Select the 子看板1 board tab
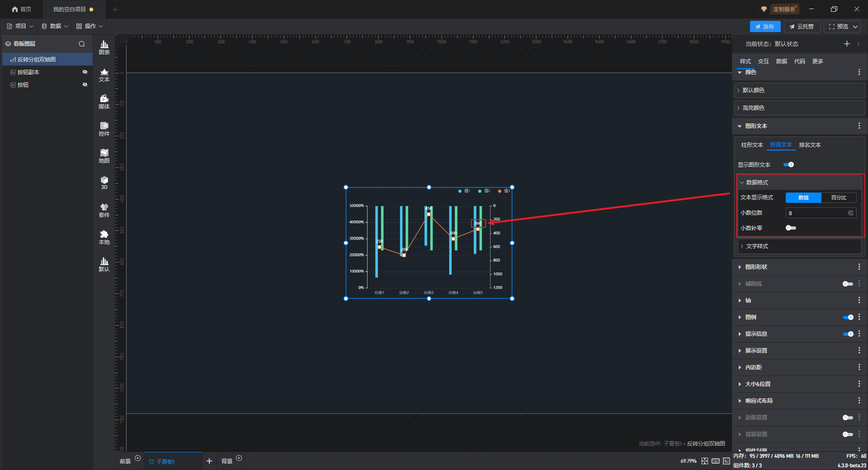868x470 pixels. [173, 461]
